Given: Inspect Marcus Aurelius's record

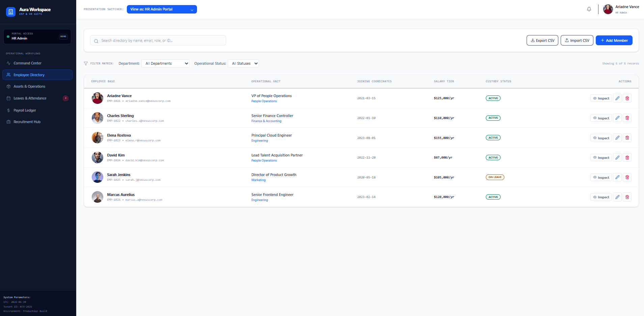Looking at the screenshot, I should coord(601,197).
